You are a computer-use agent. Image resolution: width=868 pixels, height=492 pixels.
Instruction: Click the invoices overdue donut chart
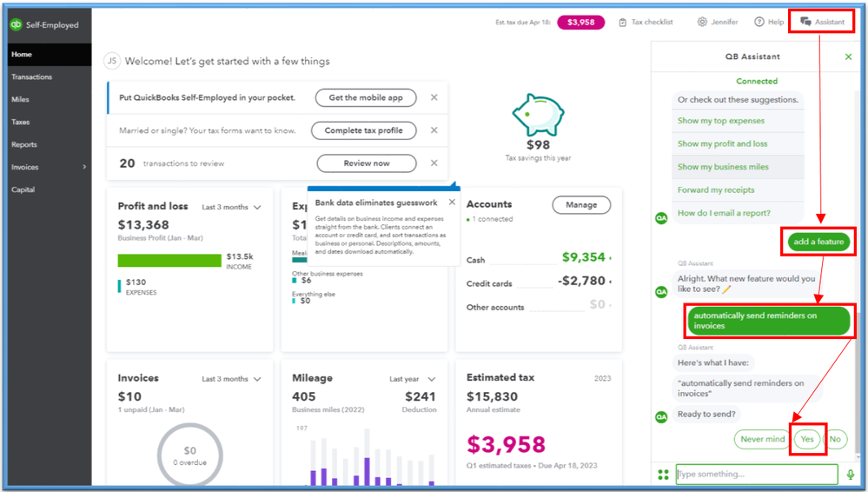click(x=190, y=455)
